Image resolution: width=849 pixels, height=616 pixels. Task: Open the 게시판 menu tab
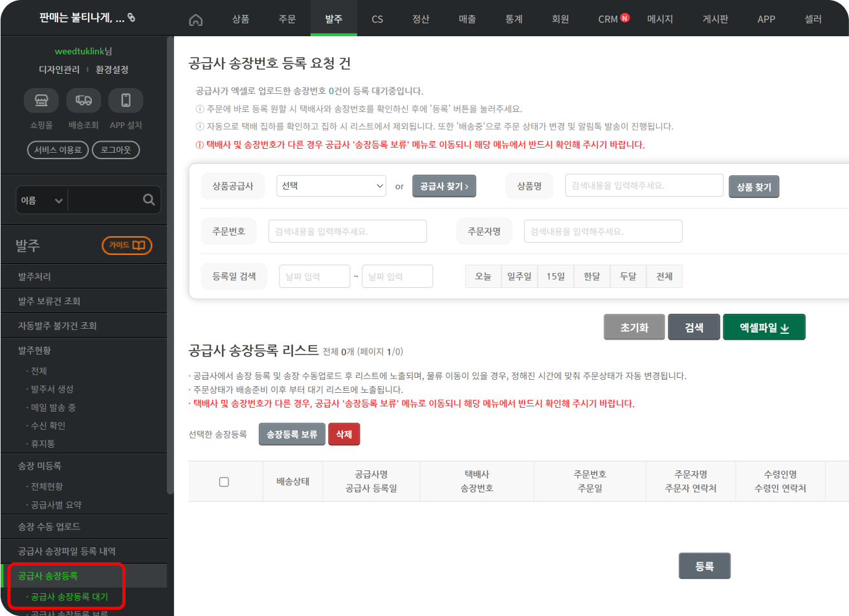[716, 19]
